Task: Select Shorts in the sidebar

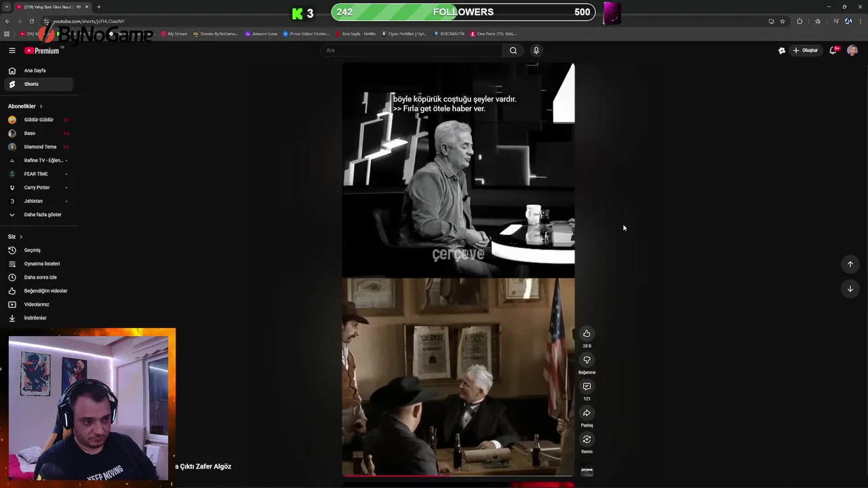Action: coord(37,84)
